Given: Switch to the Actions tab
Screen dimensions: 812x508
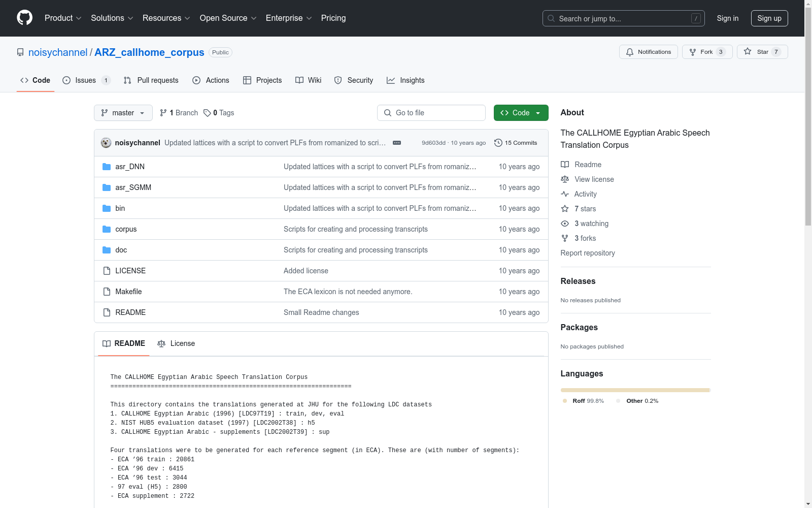Looking at the screenshot, I should tap(211, 80).
